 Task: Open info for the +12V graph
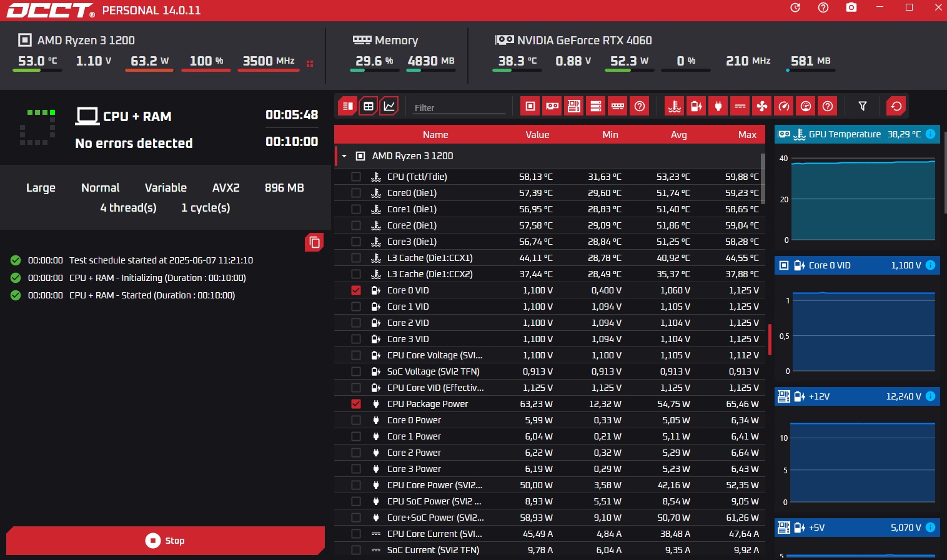[x=930, y=396]
